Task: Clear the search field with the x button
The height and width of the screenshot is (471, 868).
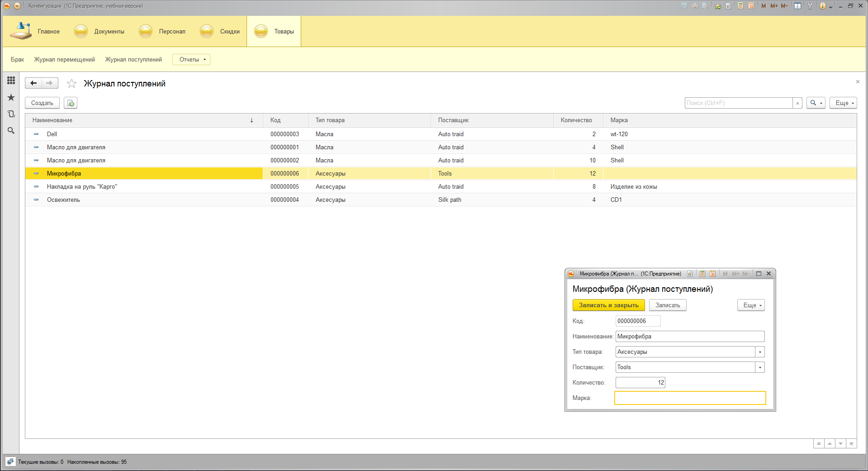Action: point(797,103)
